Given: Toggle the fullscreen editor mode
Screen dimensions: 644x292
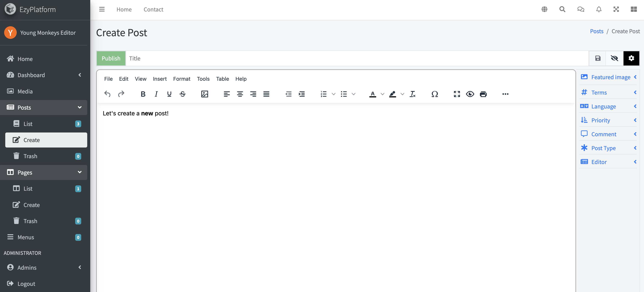Looking at the screenshot, I should coord(457,93).
